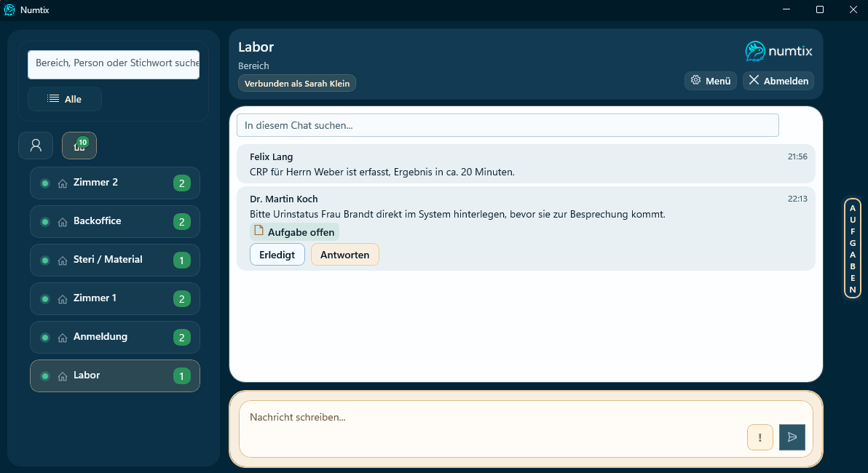Click the X icon in Abmelden button

click(x=754, y=80)
